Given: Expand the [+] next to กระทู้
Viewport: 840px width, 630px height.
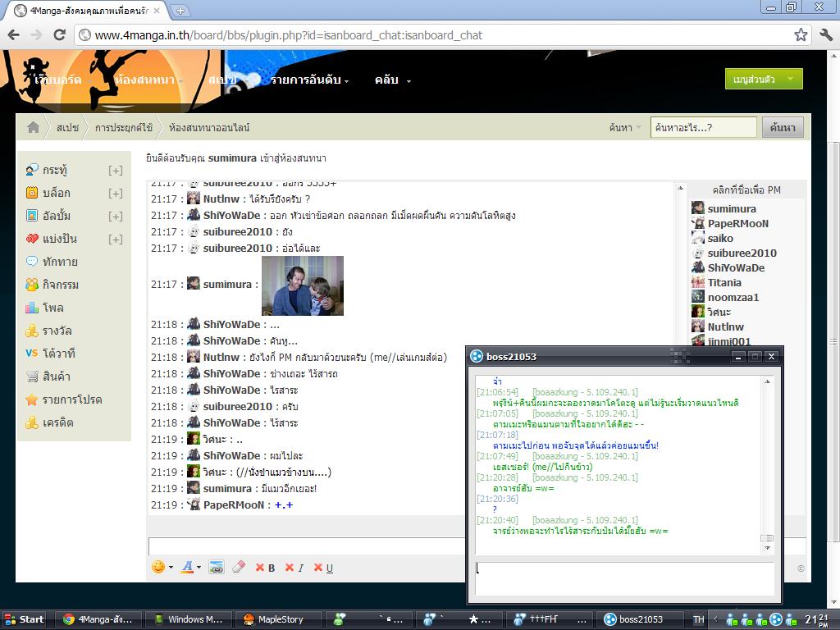Looking at the screenshot, I should 115,171.
